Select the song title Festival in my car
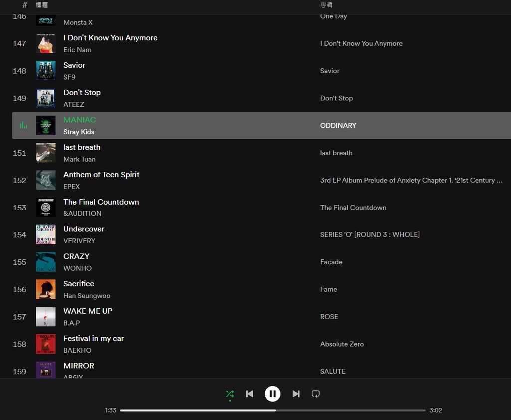This screenshot has width=511, height=420. [93, 339]
